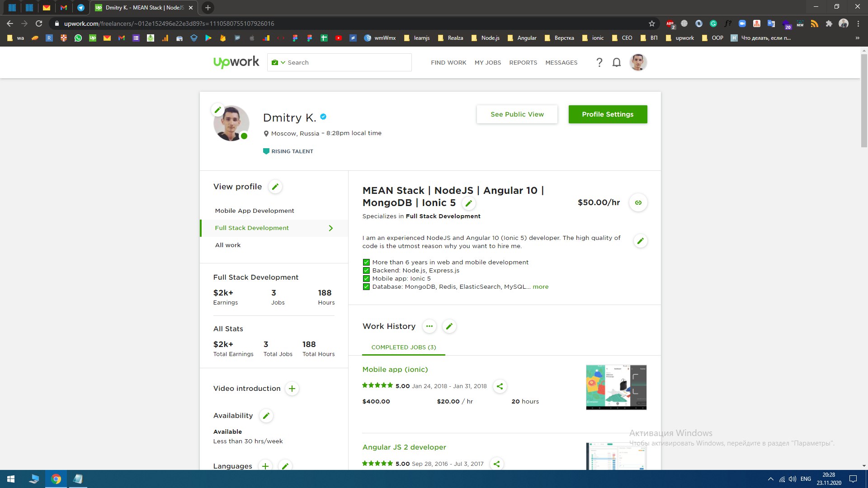This screenshot has height=488, width=868.
Task: Open REPORTS menu
Action: pos(523,63)
